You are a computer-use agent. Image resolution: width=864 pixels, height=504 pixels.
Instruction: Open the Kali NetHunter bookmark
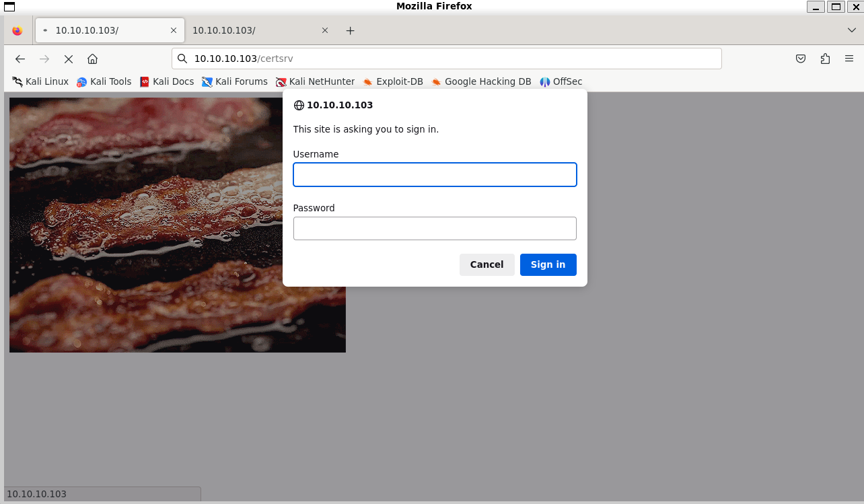[315, 81]
